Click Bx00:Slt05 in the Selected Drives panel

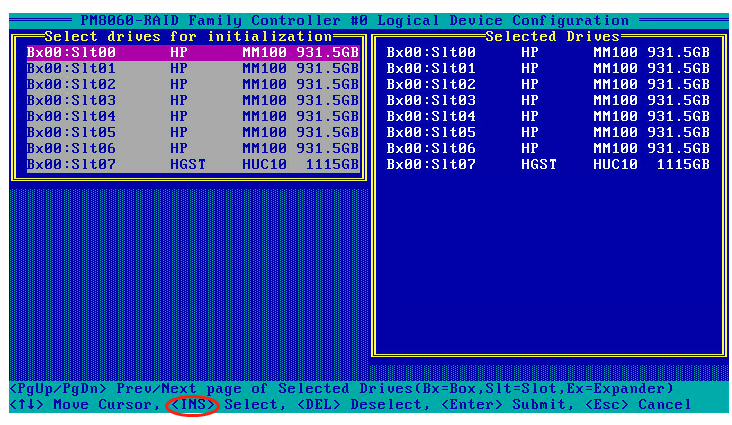[548, 132]
